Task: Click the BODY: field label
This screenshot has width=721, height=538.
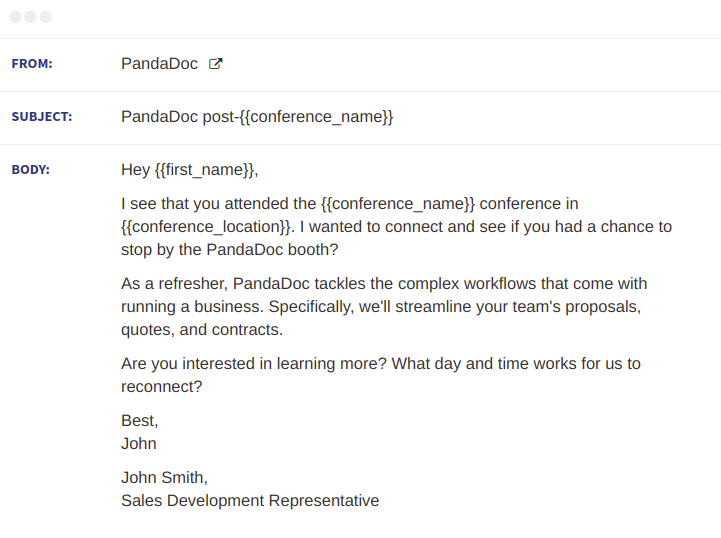Action: (x=30, y=170)
